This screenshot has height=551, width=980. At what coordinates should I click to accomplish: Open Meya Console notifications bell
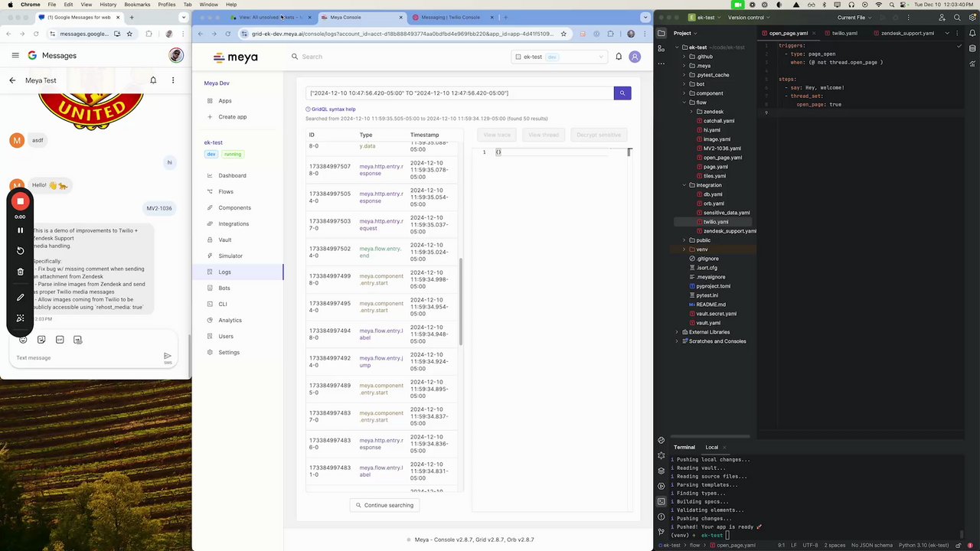tap(619, 57)
